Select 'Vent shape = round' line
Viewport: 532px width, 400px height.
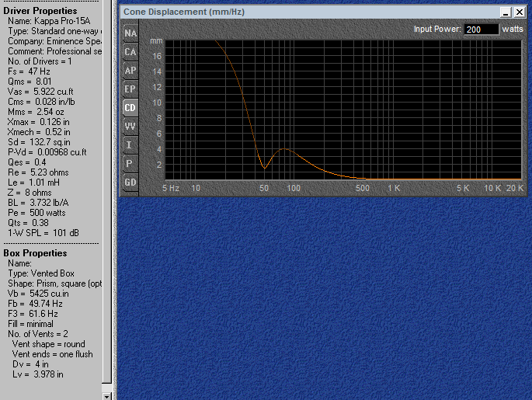tap(48, 344)
